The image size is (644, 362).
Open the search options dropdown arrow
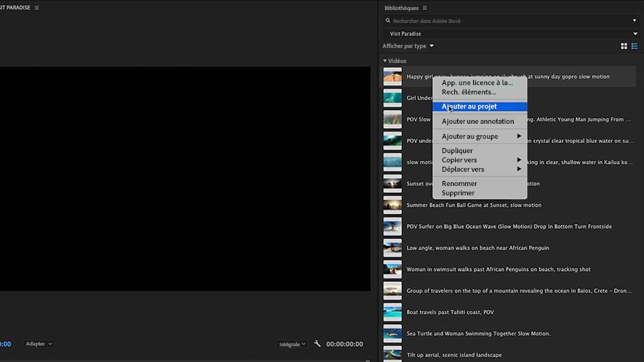[x=634, y=21]
